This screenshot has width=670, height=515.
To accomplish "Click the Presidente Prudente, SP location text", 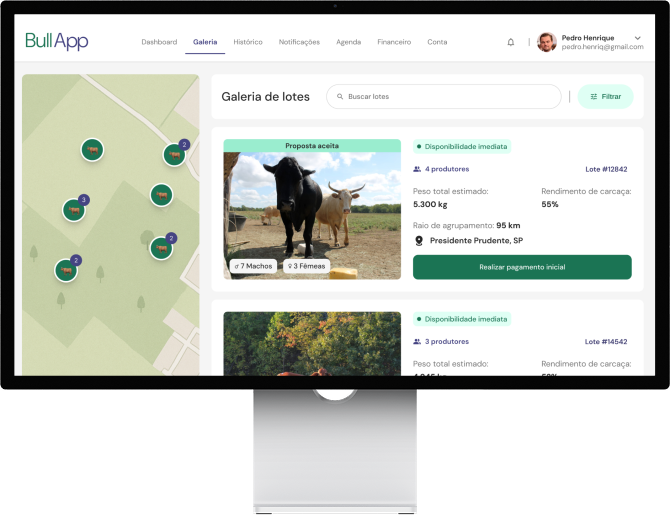I will click(x=476, y=241).
